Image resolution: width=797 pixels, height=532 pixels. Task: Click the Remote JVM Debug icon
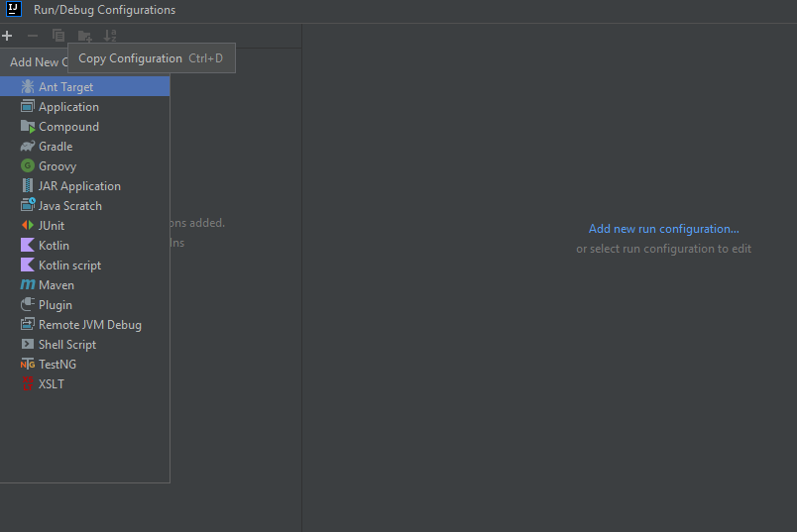pos(28,324)
